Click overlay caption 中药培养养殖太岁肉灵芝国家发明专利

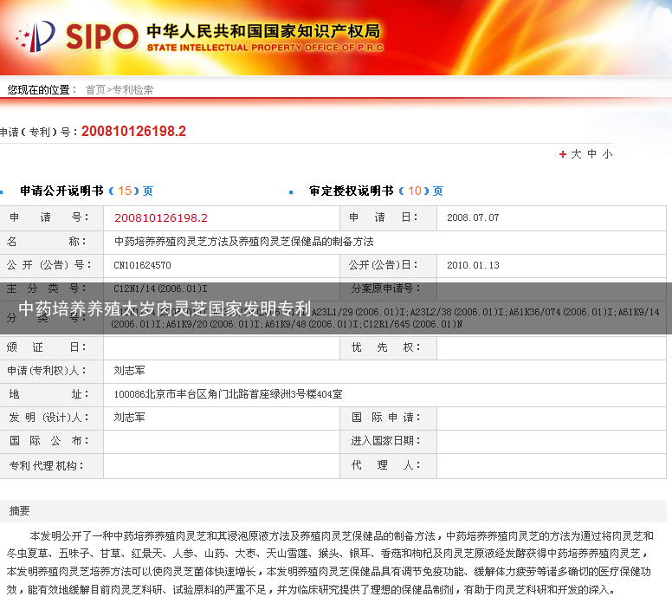tap(165, 308)
